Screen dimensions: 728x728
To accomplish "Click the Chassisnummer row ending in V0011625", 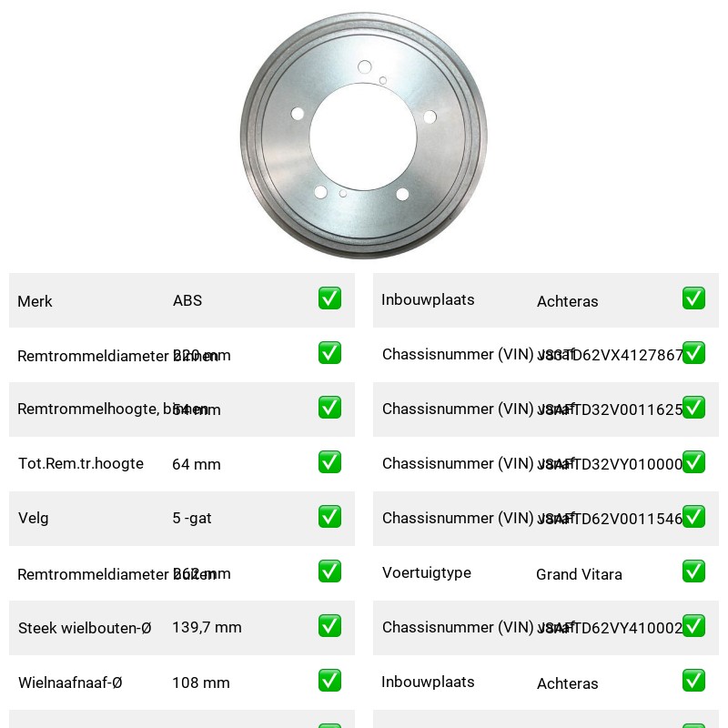I will coord(545,409).
